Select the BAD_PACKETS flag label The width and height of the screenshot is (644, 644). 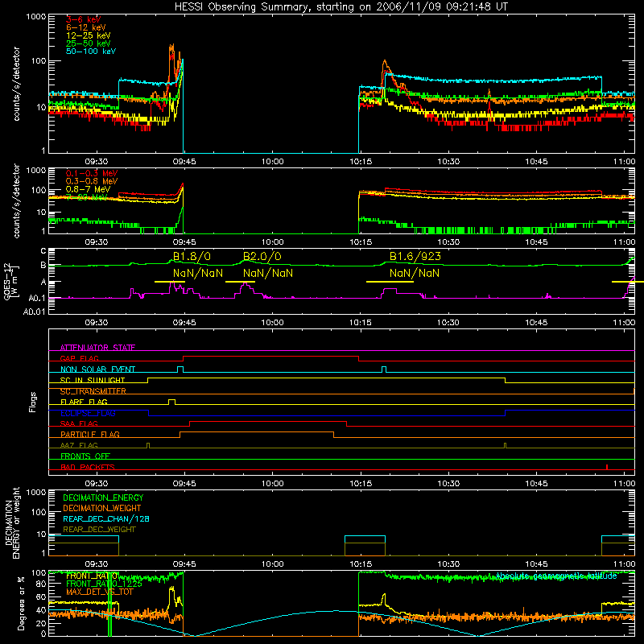coord(88,468)
